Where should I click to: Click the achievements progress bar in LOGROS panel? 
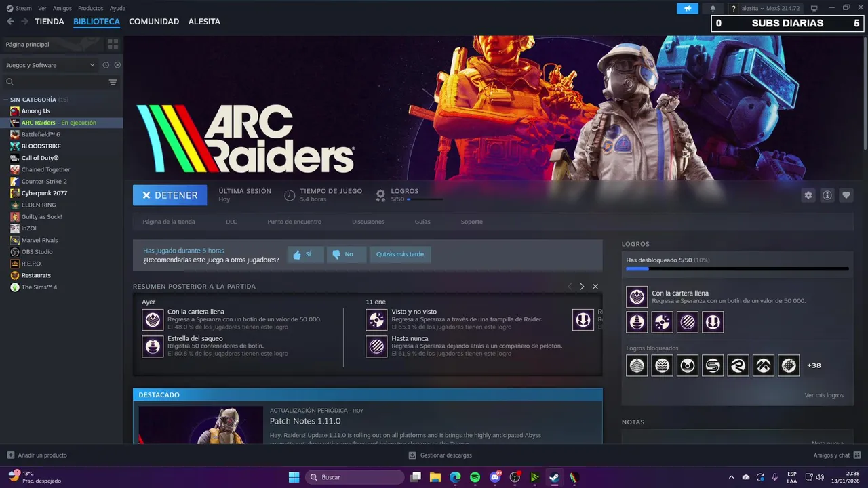(737, 269)
